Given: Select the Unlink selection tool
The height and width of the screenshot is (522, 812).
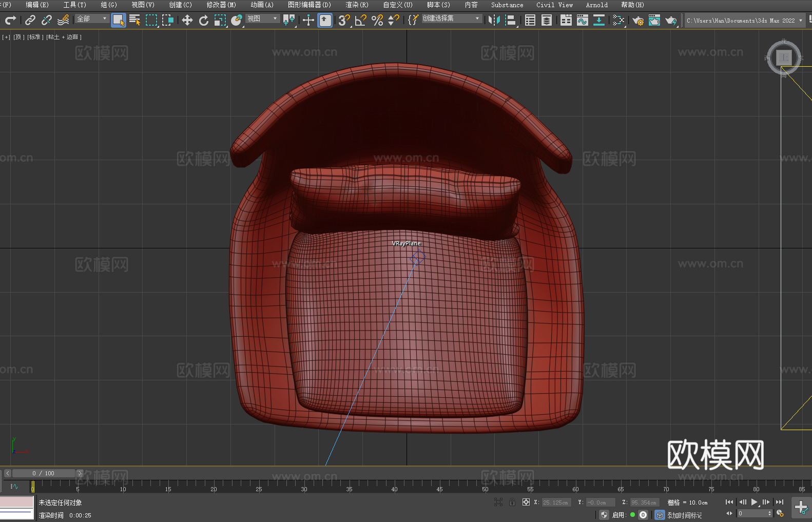Looking at the screenshot, I should click(x=47, y=20).
